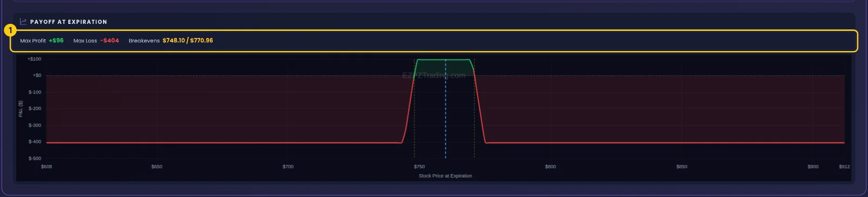
Task: Click the Max Loss -$404 value
Action: 110,41
